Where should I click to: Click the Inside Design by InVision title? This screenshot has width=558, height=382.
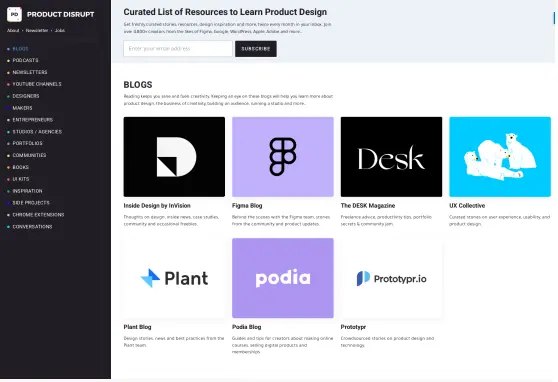click(157, 206)
